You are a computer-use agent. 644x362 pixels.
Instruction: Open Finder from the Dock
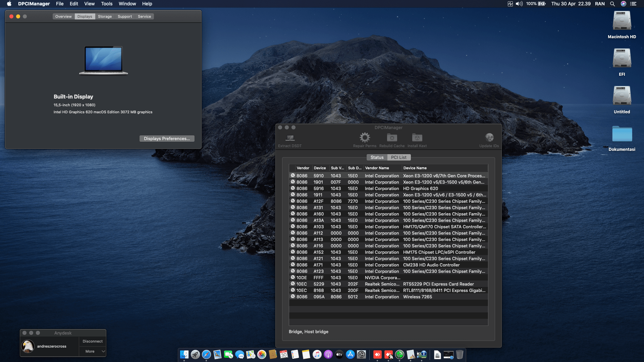tap(184, 354)
